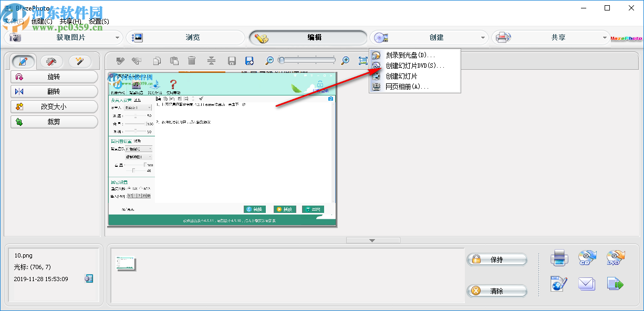Click the Copy to CD icon
The image size is (644, 311).
point(587,257)
